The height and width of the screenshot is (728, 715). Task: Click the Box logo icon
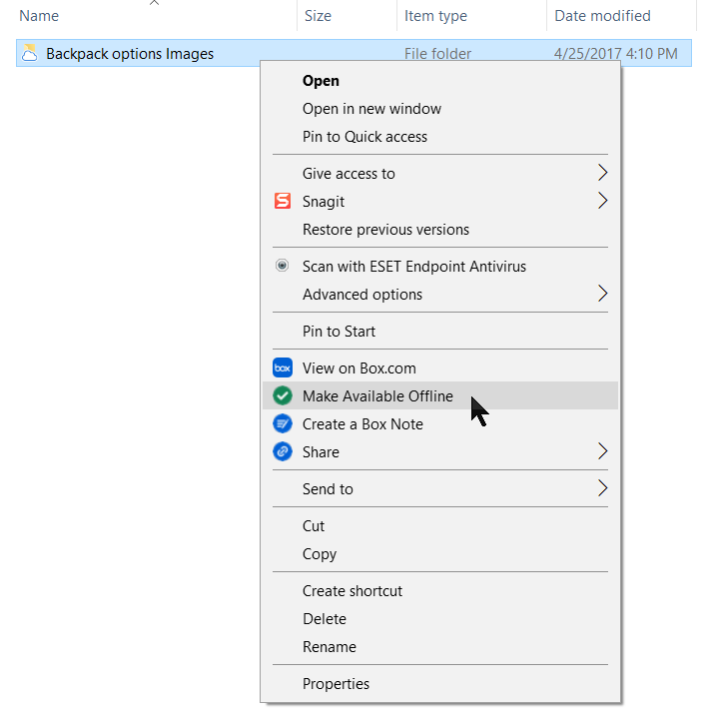tap(282, 368)
